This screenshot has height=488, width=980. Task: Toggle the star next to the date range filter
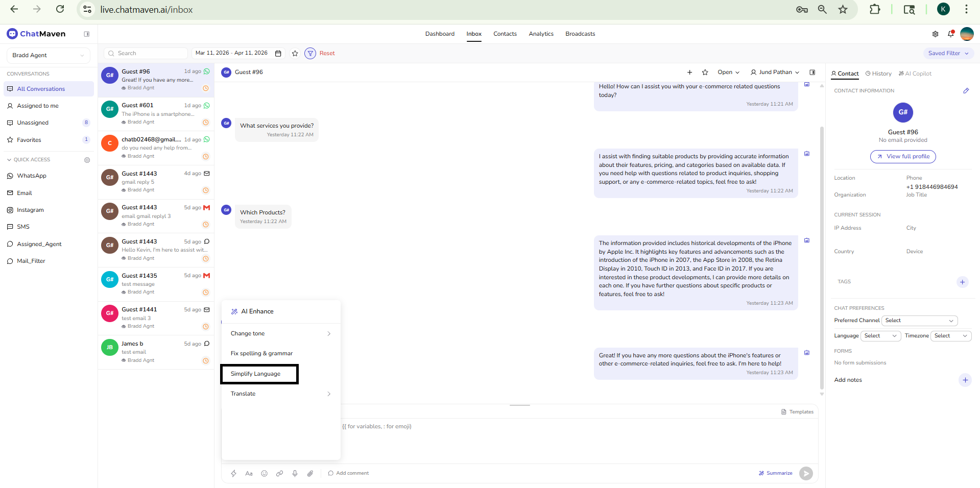coord(295,53)
